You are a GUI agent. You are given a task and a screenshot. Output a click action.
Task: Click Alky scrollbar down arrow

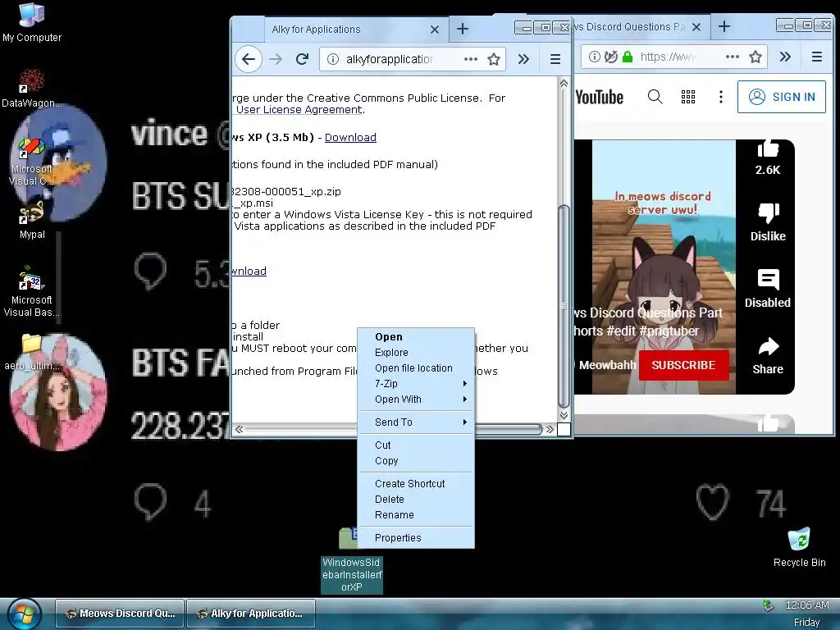(564, 415)
